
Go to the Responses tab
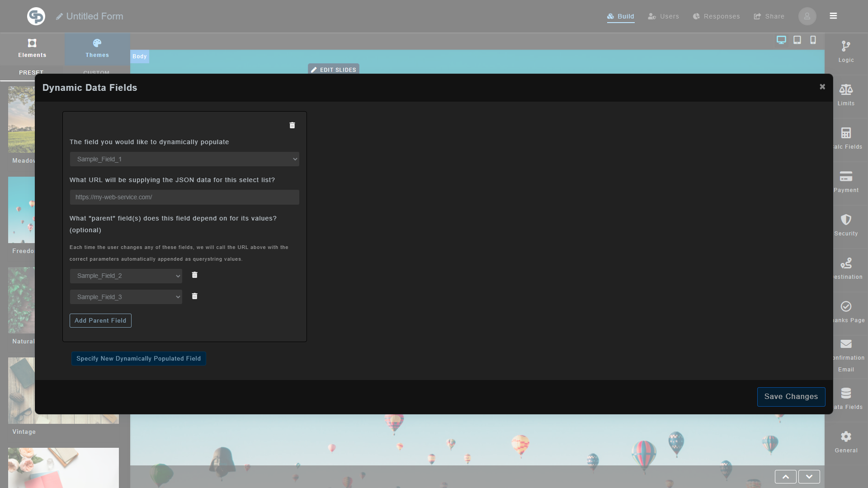click(x=716, y=16)
